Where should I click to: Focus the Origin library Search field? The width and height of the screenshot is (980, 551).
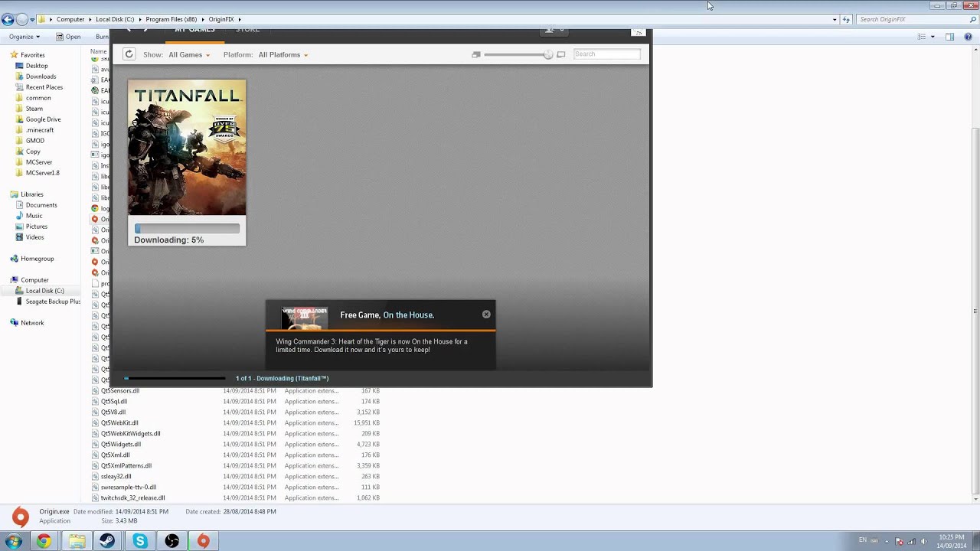(606, 54)
